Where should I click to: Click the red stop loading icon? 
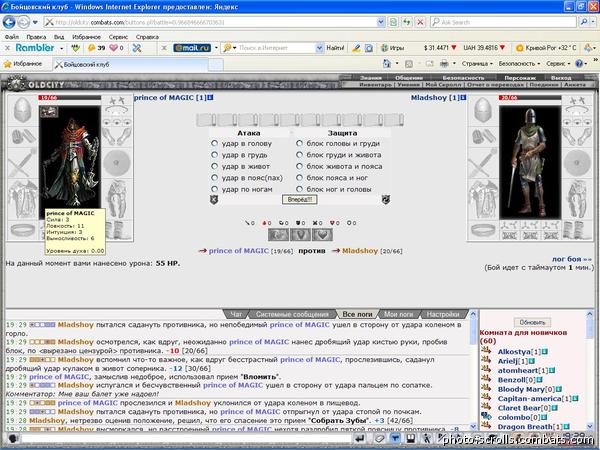(420, 22)
